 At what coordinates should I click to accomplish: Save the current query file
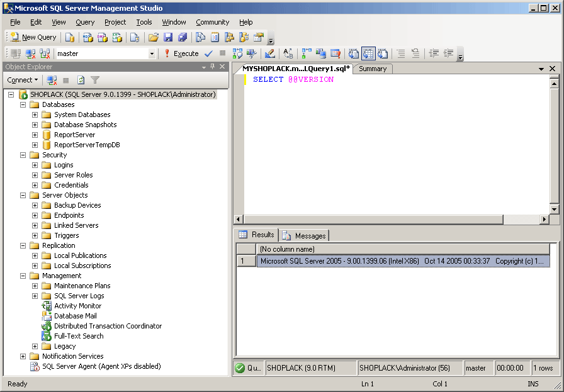coord(168,37)
